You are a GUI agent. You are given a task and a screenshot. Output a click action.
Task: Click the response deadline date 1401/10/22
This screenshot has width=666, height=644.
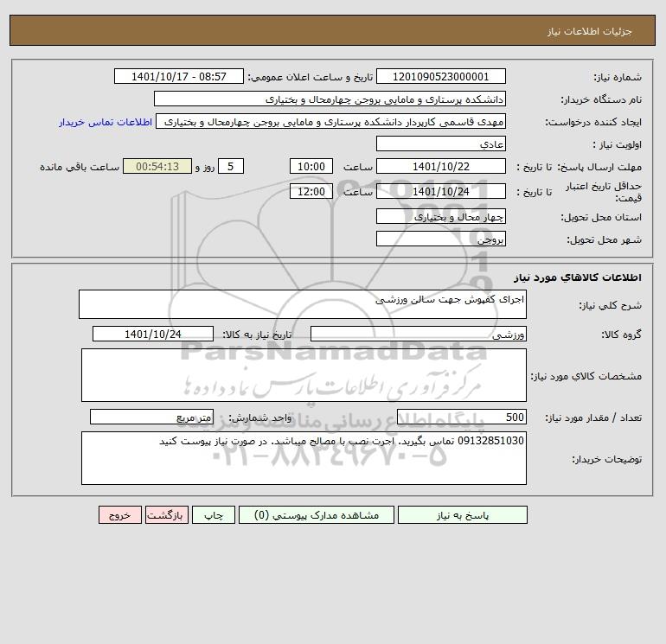441,167
